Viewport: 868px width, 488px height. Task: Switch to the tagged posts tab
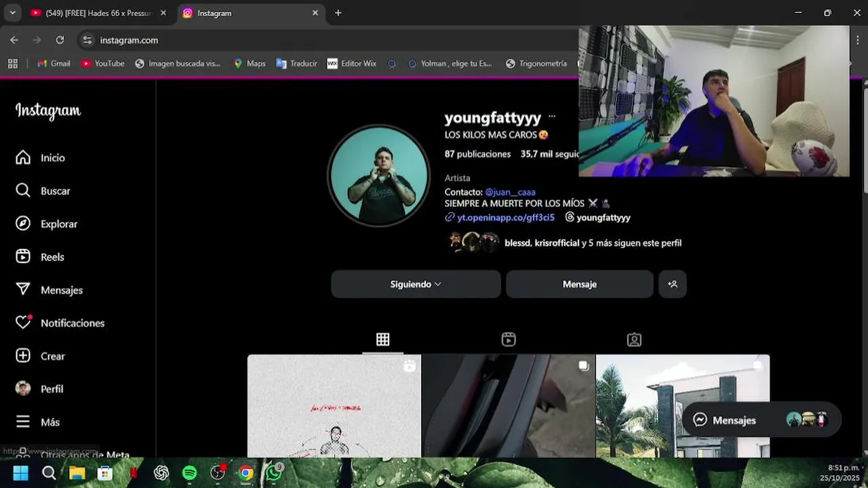pos(634,340)
